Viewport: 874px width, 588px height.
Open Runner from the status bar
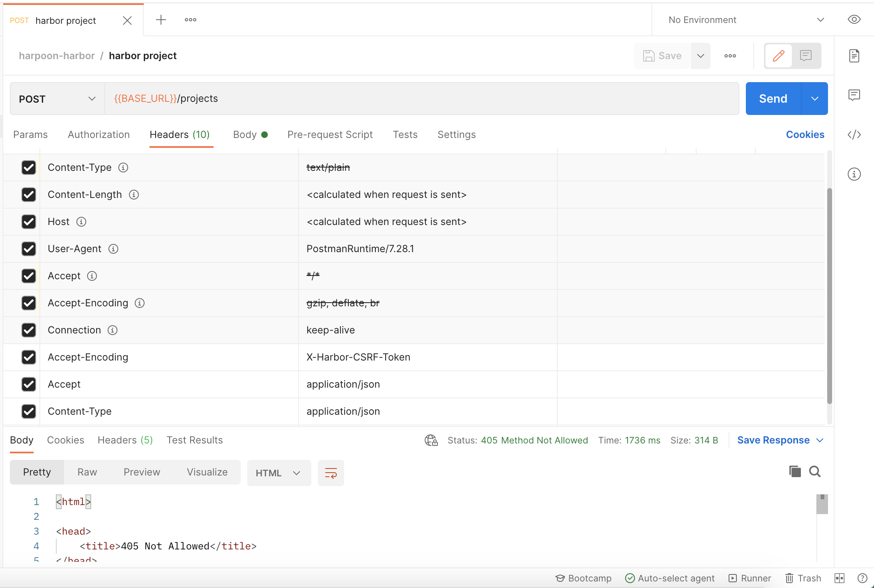pyautogui.click(x=750, y=578)
